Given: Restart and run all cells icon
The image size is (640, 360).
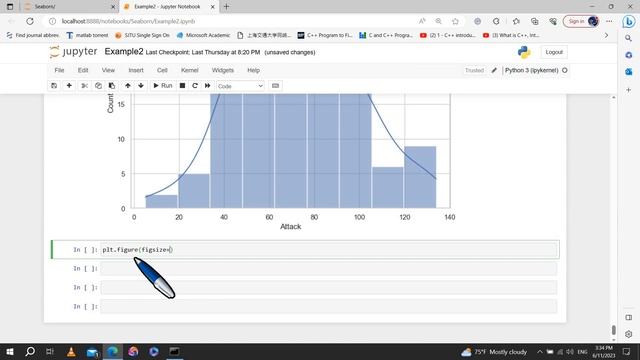Looking at the screenshot, I should pos(207,86).
